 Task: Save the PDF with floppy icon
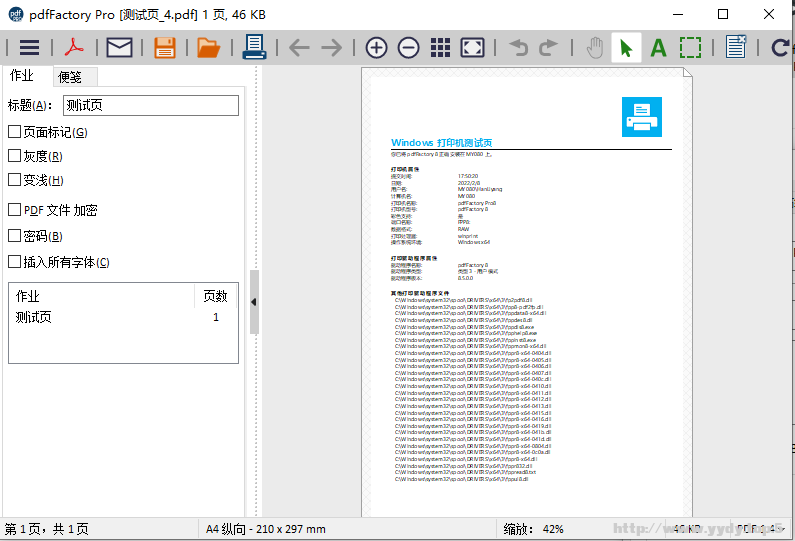click(165, 48)
